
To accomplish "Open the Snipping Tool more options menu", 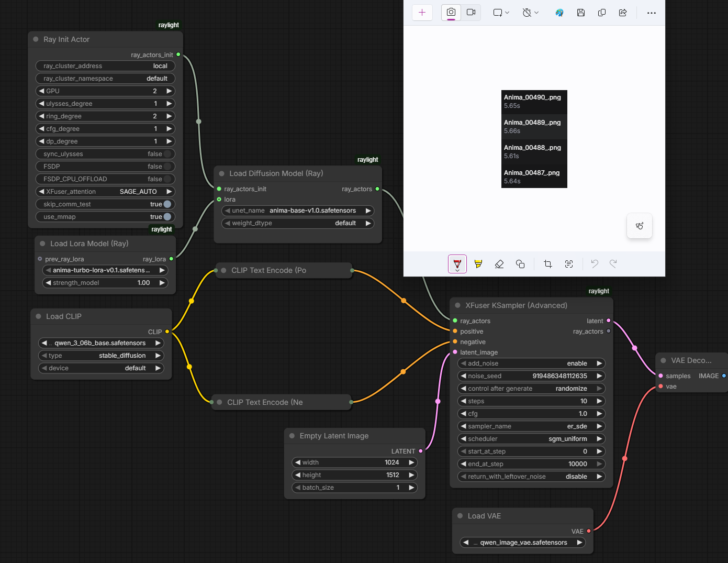I will 652,13.
